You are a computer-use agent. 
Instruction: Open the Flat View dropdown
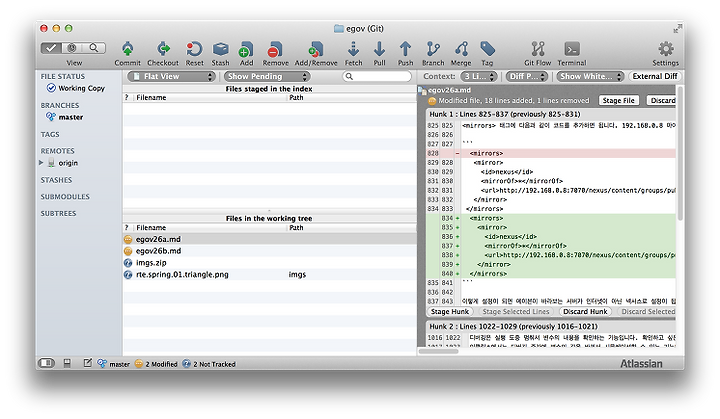171,76
